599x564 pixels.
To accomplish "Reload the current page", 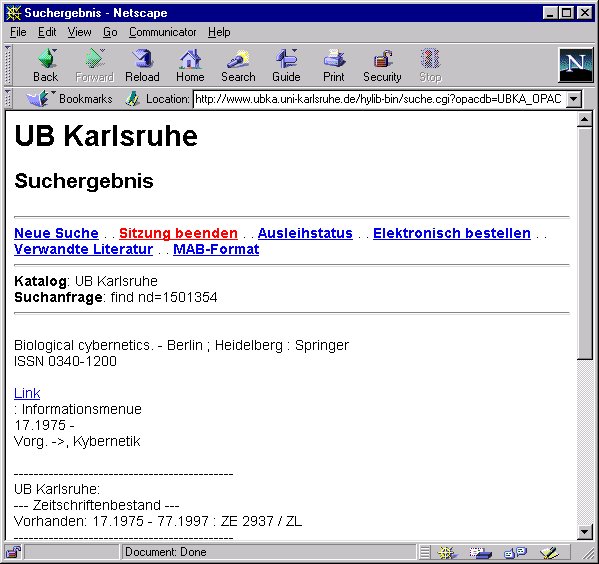I will (x=142, y=65).
